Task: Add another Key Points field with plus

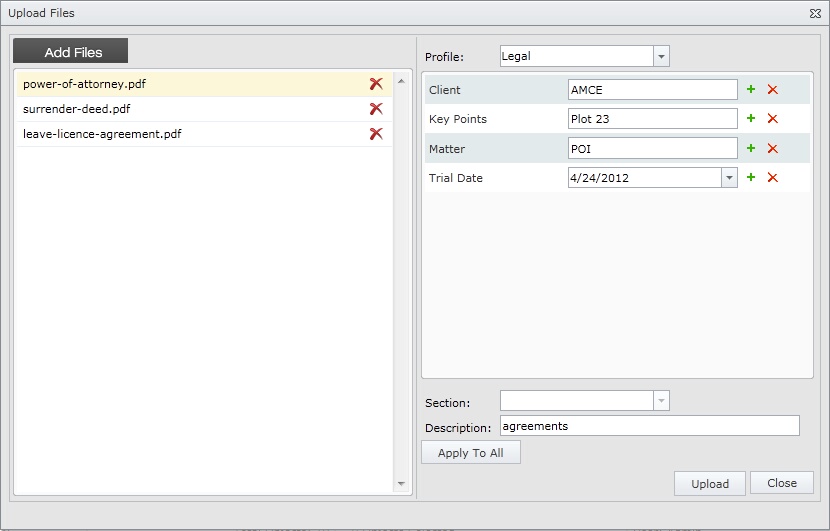Action: tap(751, 118)
